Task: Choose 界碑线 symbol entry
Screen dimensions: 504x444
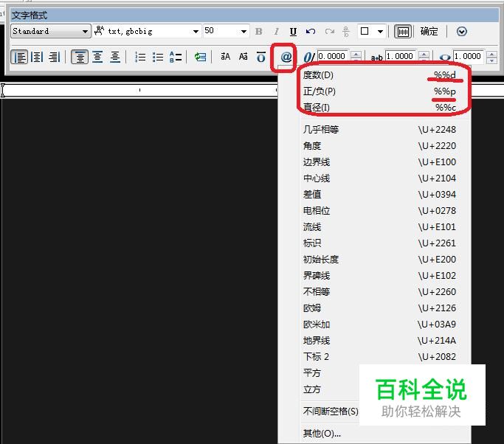Action: coord(379,276)
